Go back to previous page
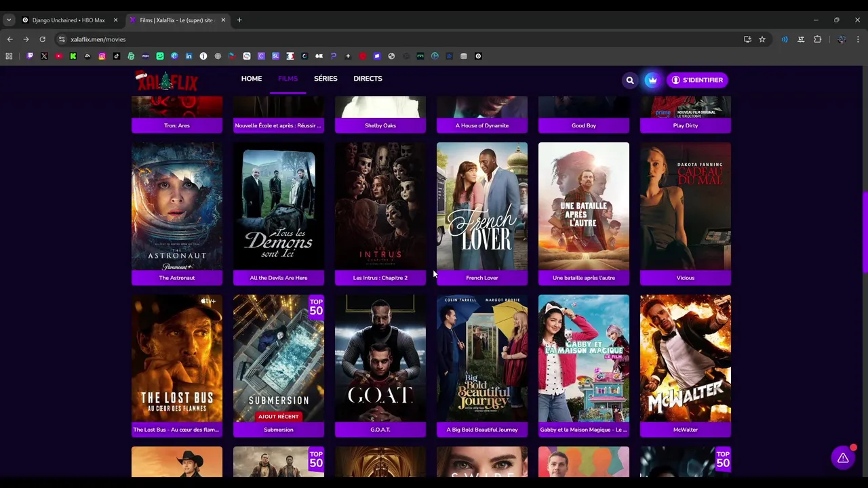 tap(10, 39)
